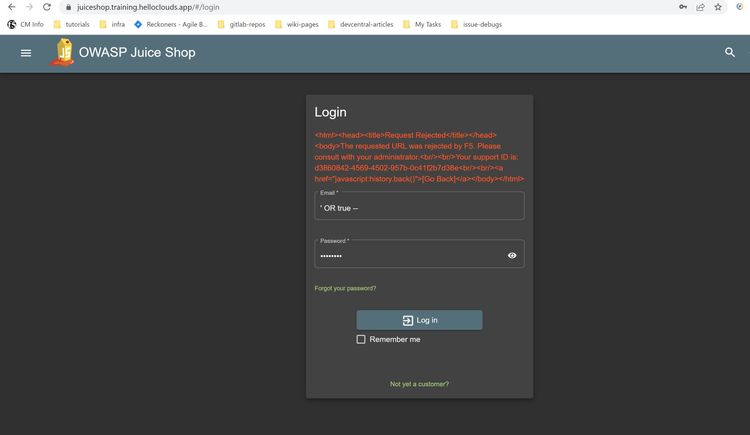Click the OWASP Juice Shop title
This screenshot has height=435, width=750.
tap(137, 52)
